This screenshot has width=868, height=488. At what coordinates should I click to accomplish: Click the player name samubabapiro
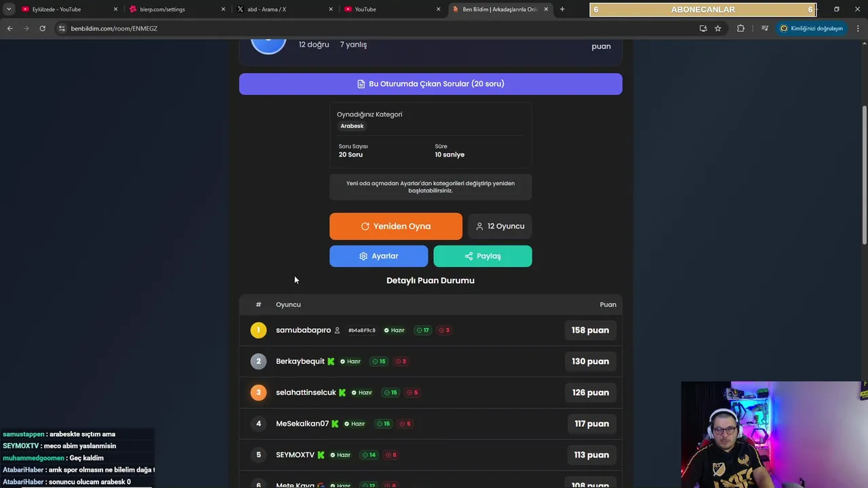point(303,330)
